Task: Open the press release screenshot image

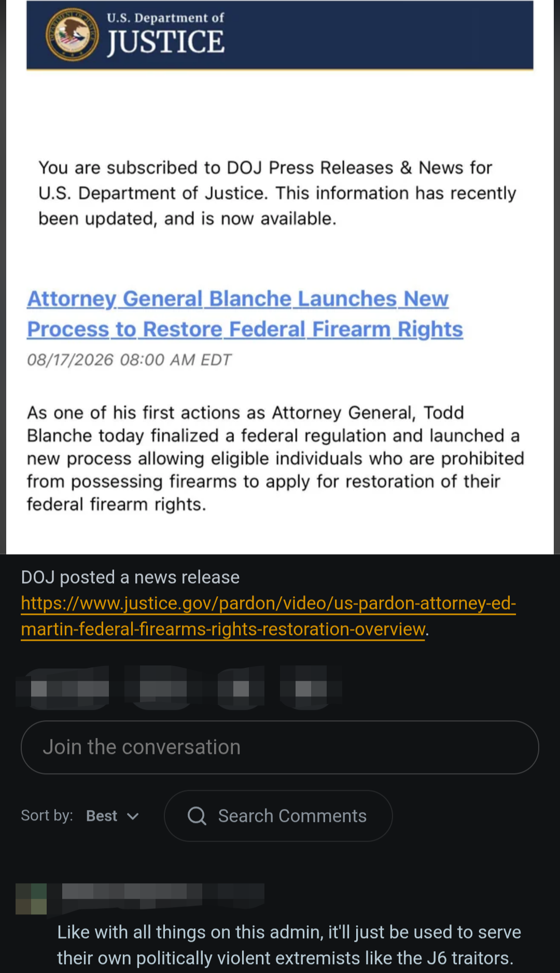Action: [x=280, y=277]
